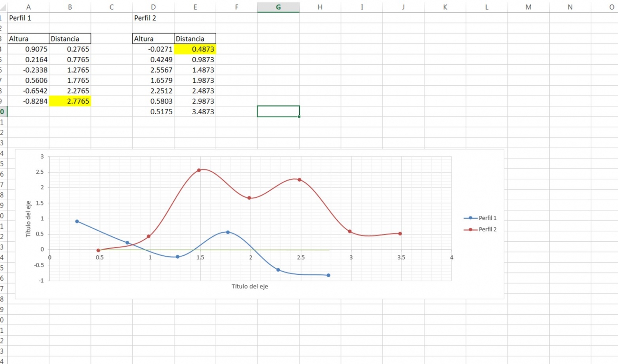Viewport: 618px width, 364px height.
Task: Click the select-all corner of the sheet
Action: point(3,7)
